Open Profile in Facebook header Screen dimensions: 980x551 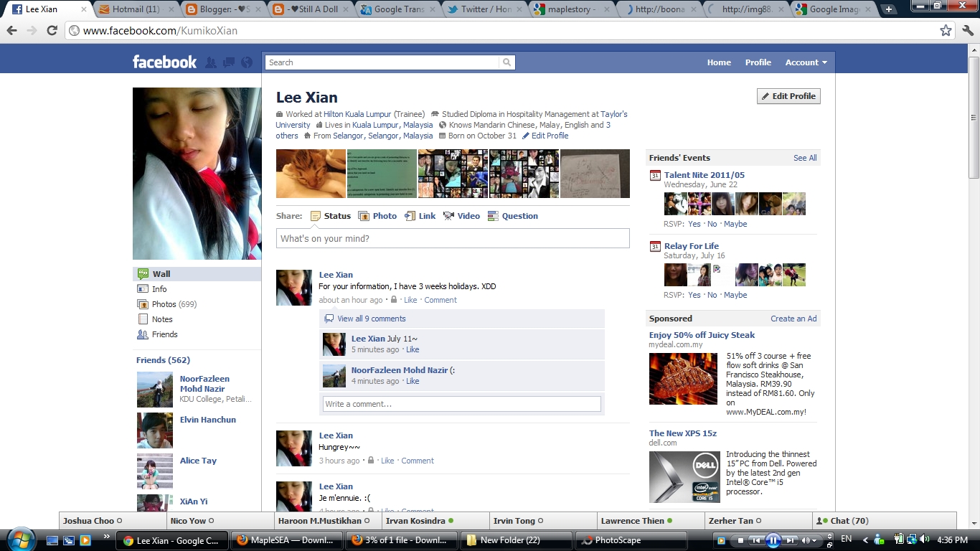click(x=758, y=62)
